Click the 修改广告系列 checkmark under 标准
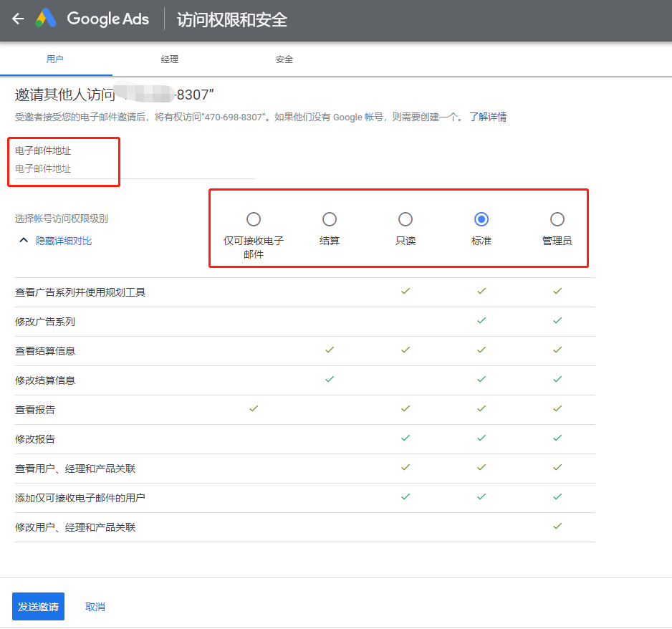Screen dimensions: 672x629 point(481,320)
